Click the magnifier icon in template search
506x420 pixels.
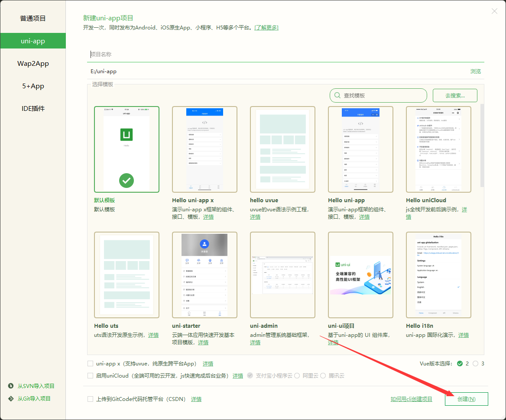337,95
